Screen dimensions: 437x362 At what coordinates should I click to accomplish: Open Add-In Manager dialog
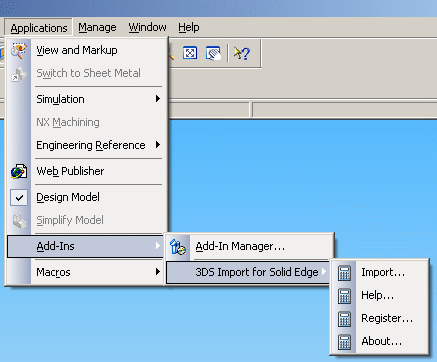click(249, 247)
